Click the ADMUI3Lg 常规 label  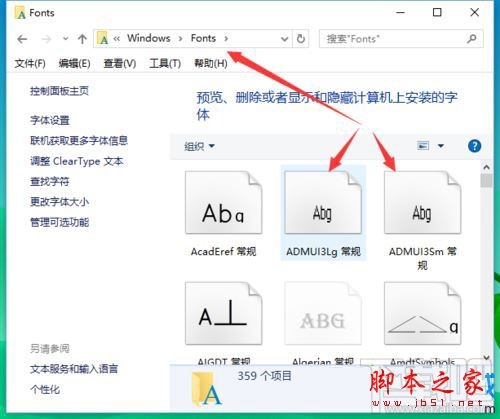(323, 252)
